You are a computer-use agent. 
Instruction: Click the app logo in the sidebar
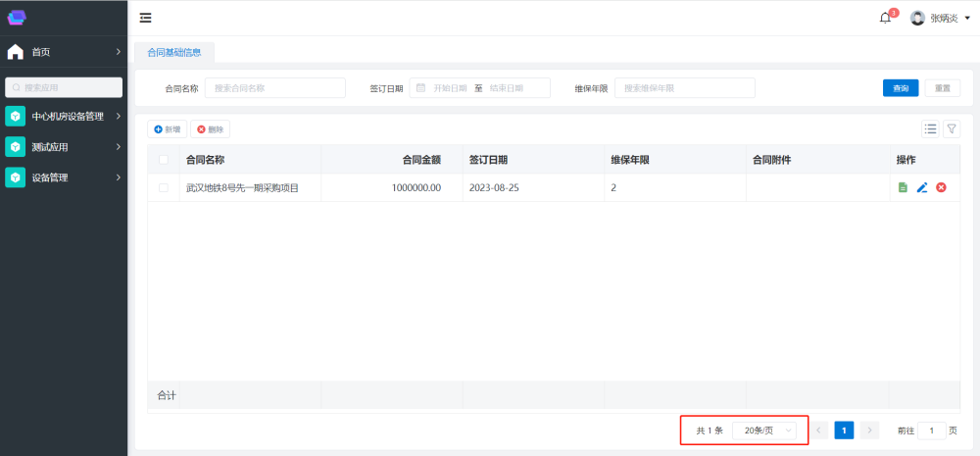click(x=17, y=18)
